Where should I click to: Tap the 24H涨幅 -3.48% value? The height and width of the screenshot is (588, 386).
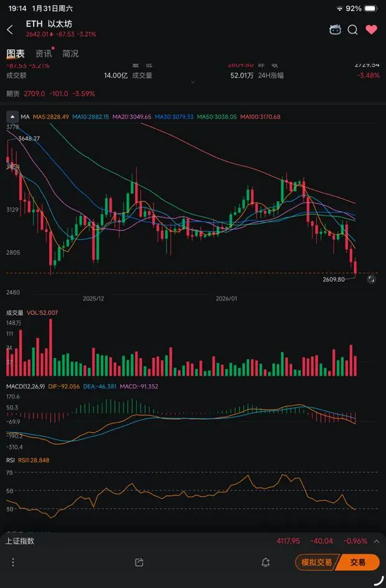369,75
